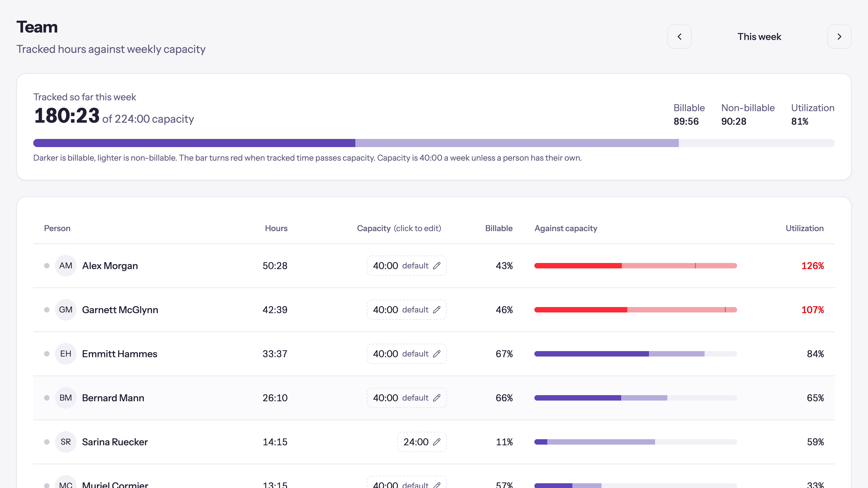Click the EH avatar for Emmitt Hammes
The image size is (868, 488).
[x=66, y=354]
